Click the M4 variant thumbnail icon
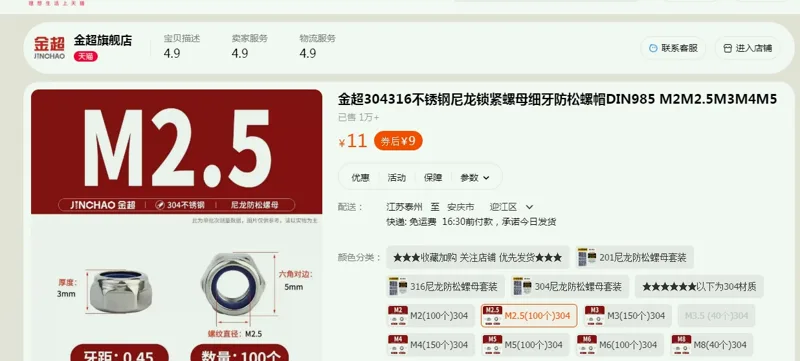The width and height of the screenshot is (800, 361). click(397, 345)
